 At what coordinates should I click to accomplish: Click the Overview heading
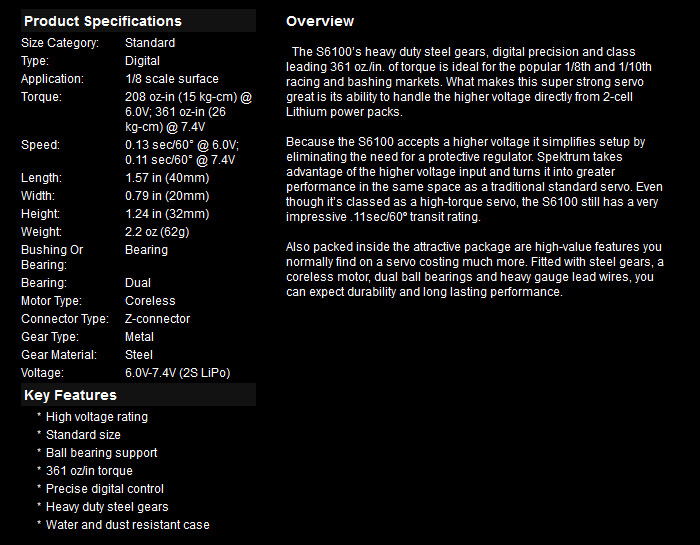pyautogui.click(x=320, y=21)
